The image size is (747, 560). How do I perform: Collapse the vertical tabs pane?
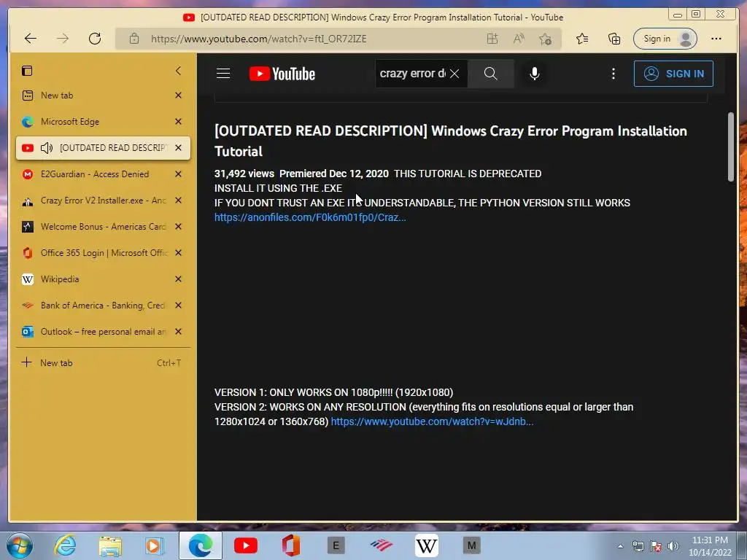click(x=178, y=71)
